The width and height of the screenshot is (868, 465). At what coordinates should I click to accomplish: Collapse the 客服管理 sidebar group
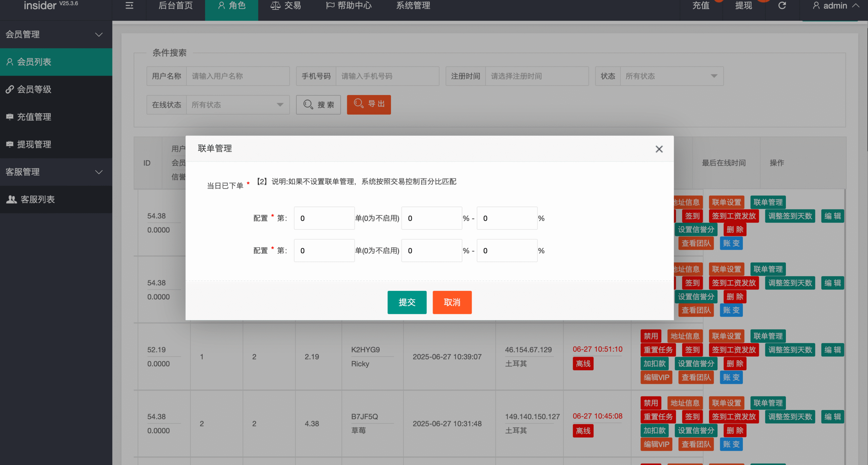coord(56,172)
